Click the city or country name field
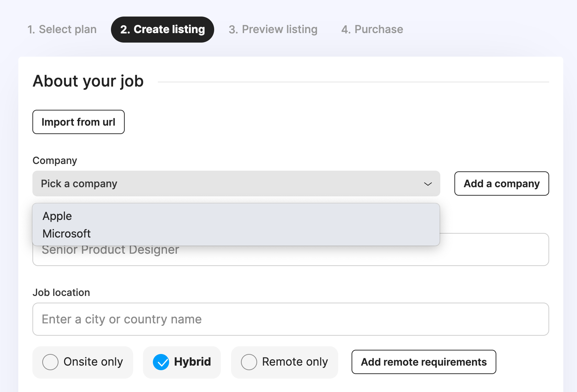 coord(291,319)
